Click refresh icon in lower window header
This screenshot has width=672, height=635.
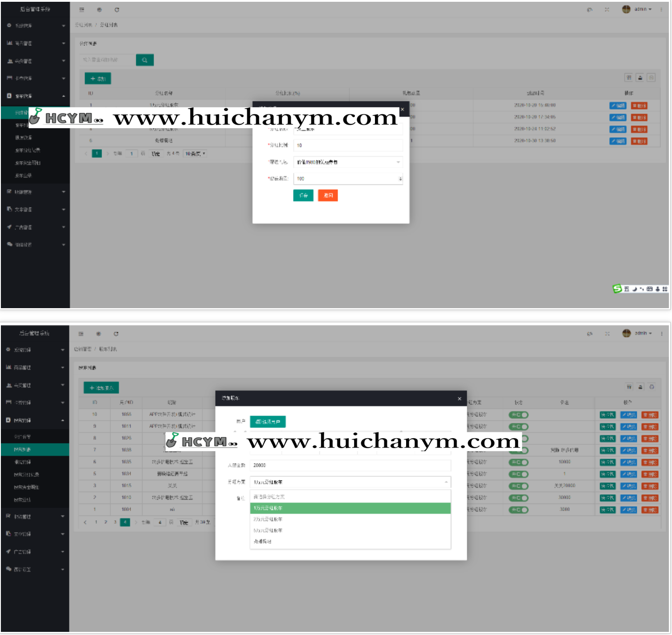[x=116, y=334]
